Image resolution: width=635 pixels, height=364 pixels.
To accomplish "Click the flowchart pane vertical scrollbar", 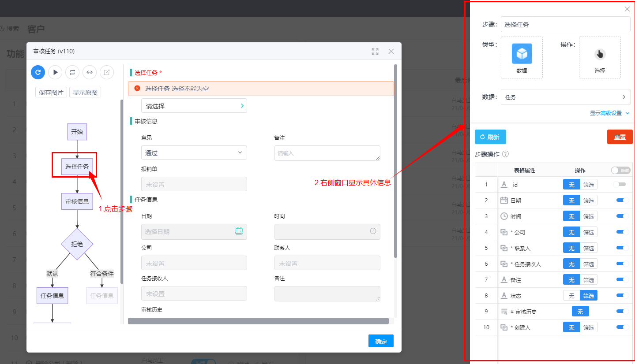I will point(122,192).
